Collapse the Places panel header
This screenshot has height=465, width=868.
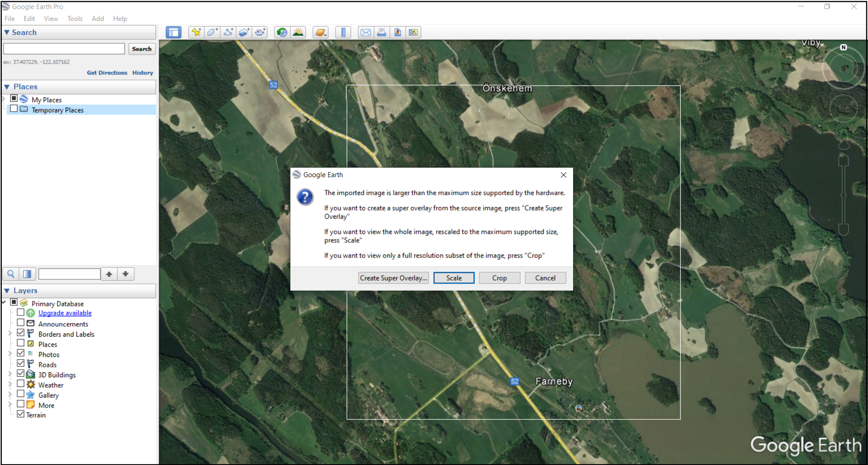pyautogui.click(x=79, y=87)
